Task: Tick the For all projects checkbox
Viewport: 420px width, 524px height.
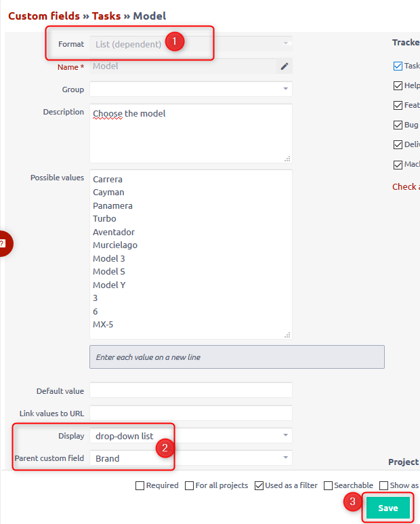Action: click(x=189, y=485)
